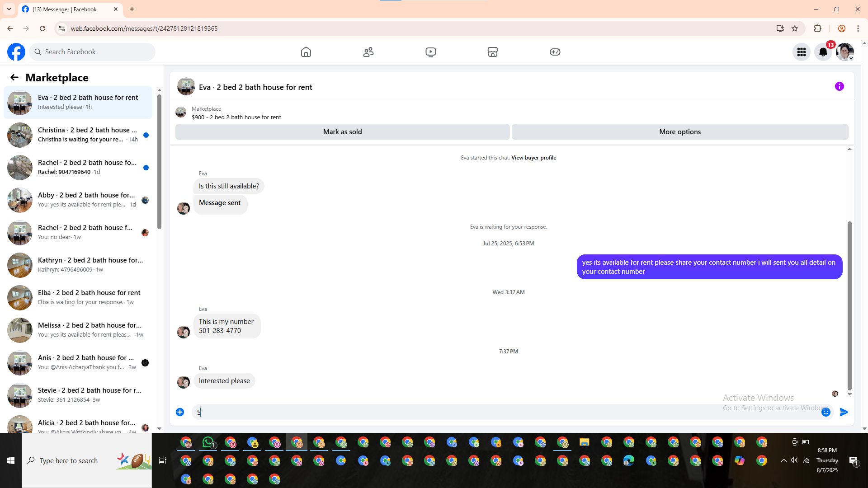Open the Chrome three-dot menu
Screen dimensions: 868x488
(x=858, y=28)
